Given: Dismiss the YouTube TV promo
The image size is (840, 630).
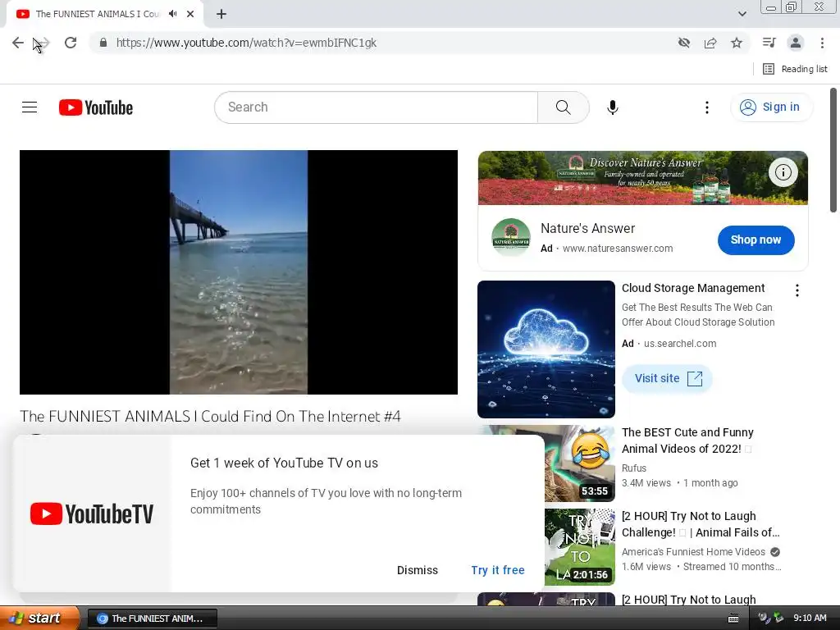Looking at the screenshot, I should click(x=418, y=570).
